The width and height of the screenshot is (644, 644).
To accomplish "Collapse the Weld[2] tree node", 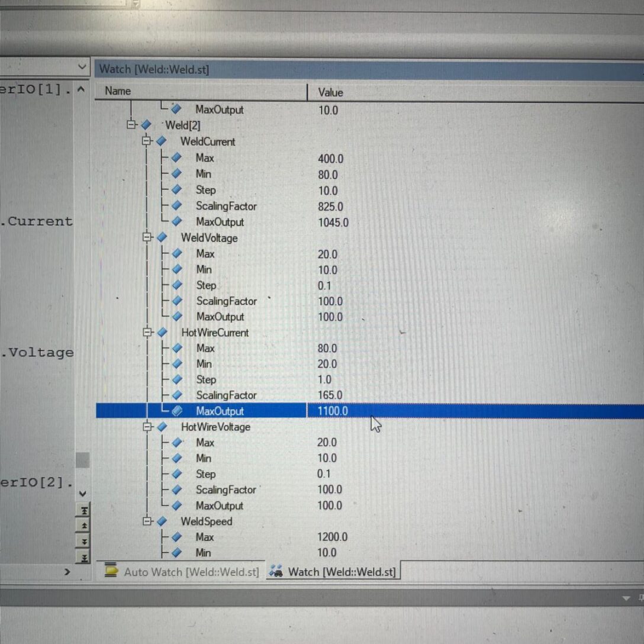I will 131,124.
